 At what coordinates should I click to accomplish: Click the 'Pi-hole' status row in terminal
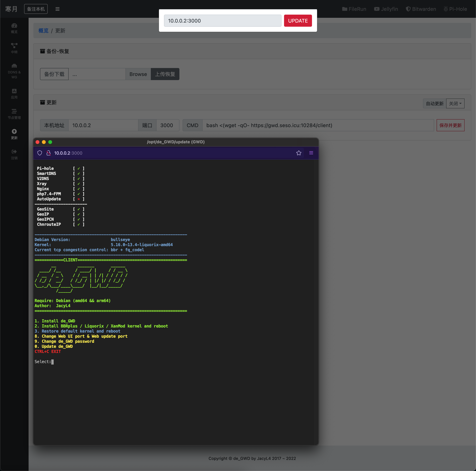61,168
